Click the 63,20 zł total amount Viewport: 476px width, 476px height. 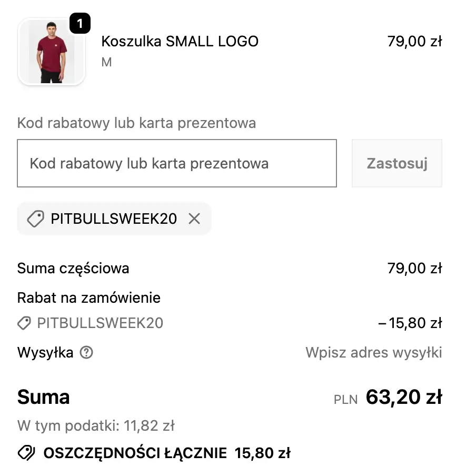point(403,397)
